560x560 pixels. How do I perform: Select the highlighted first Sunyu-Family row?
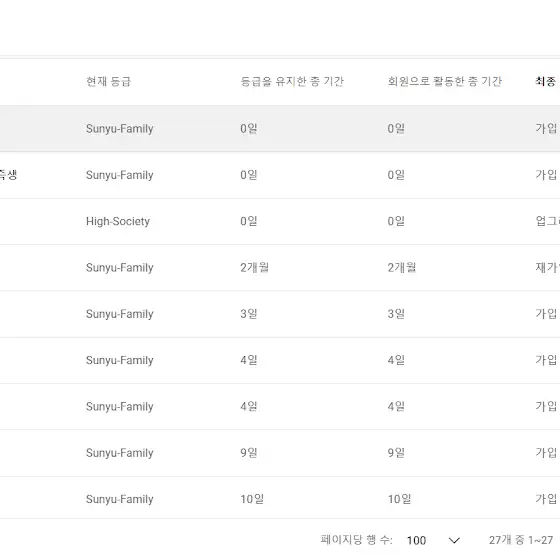280,129
